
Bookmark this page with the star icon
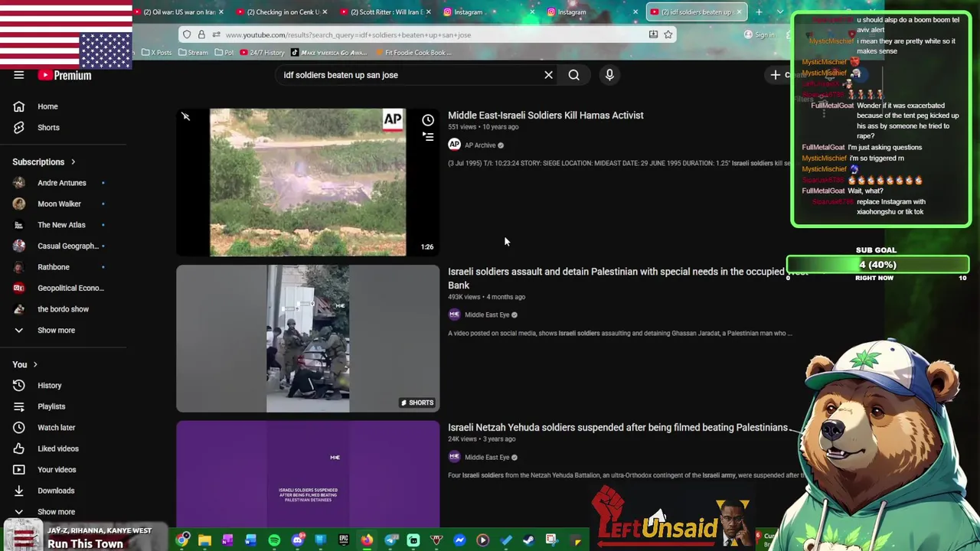pos(668,34)
